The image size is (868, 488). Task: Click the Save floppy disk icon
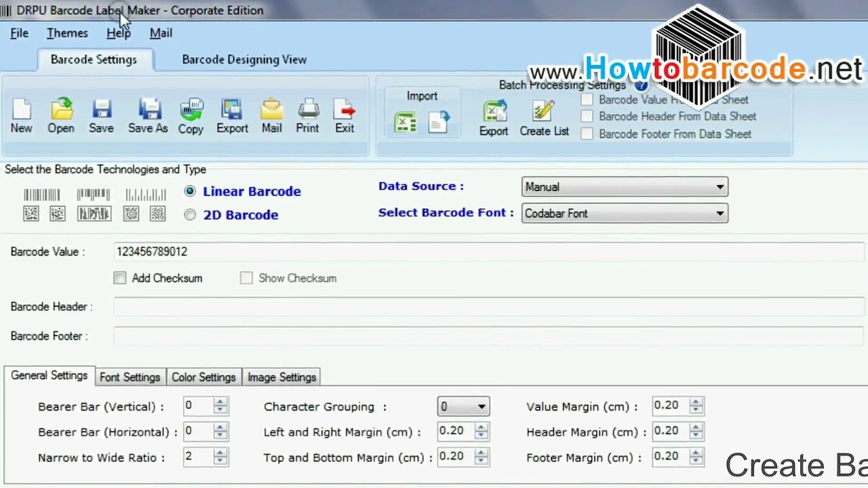pos(101,110)
